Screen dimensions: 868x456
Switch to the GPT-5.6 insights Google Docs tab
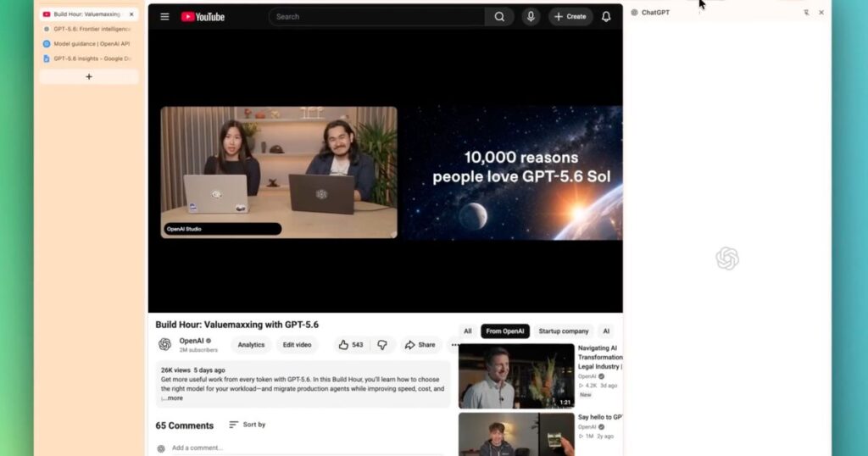pyautogui.click(x=88, y=58)
